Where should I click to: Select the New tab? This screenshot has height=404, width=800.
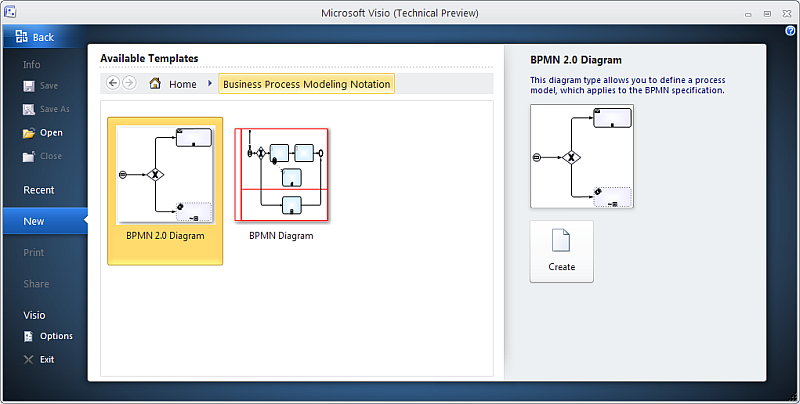45,221
